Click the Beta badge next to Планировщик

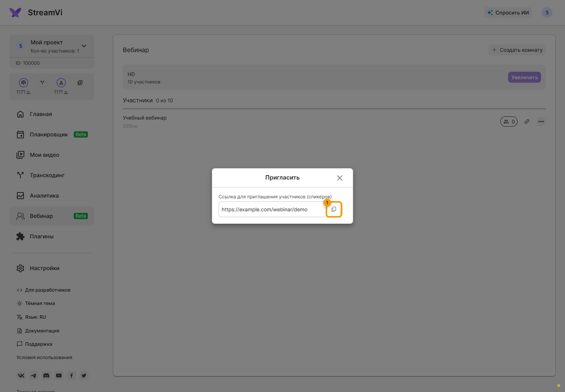tap(81, 134)
